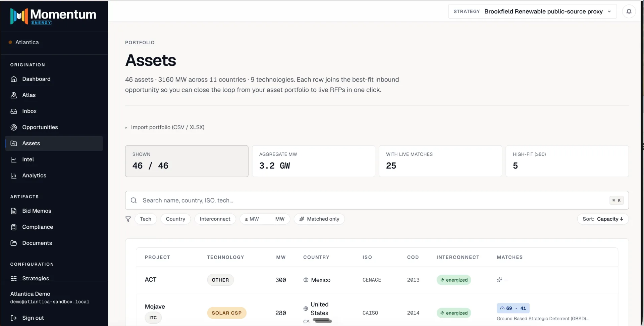Click the energized badge in the Mojave row
Image resolution: width=644 pixels, height=326 pixels.
(x=454, y=313)
